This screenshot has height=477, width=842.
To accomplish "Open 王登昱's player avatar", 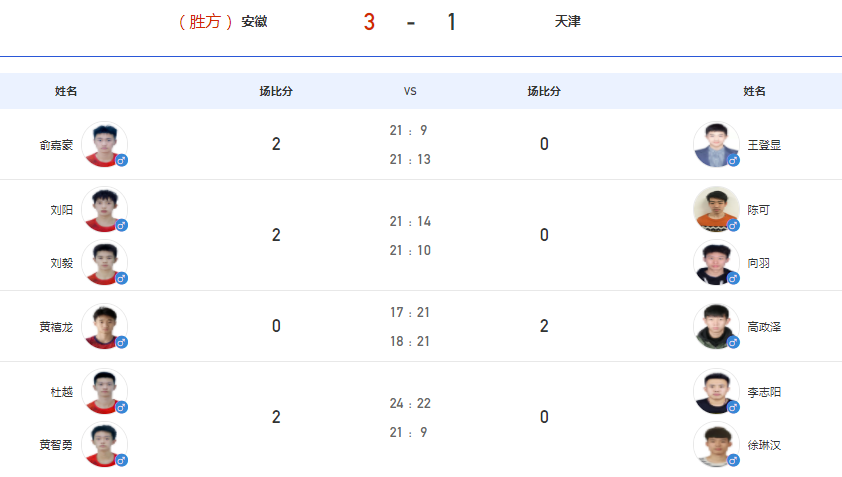I will tap(716, 144).
